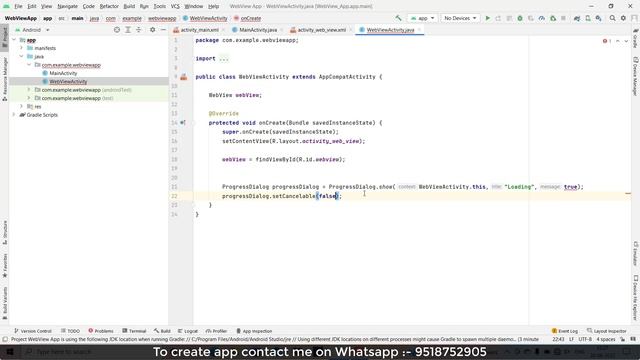
Task: Open Project panel options gear
Action: (153, 30)
